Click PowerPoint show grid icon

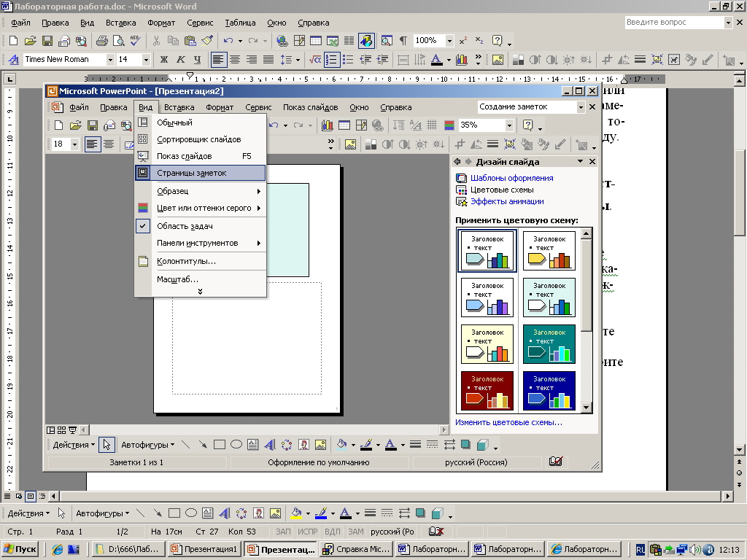click(x=432, y=125)
